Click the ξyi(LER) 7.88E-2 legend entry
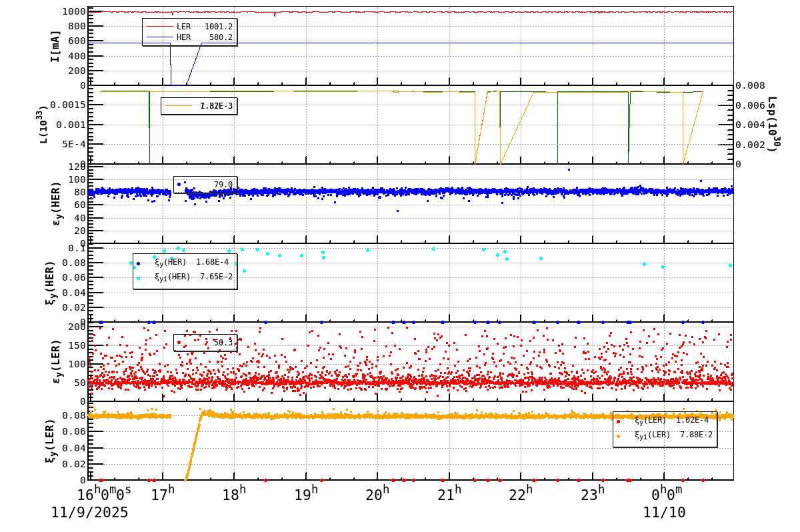This screenshot has height=532, width=800. click(x=664, y=435)
